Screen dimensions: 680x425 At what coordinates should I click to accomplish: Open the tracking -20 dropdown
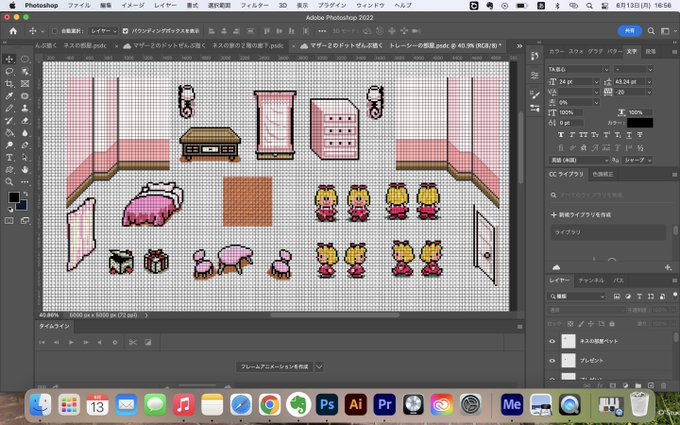tap(649, 92)
